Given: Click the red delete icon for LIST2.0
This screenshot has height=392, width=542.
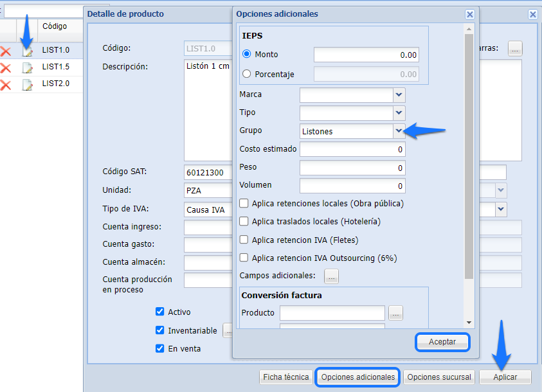Looking at the screenshot, I should pyautogui.click(x=6, y=85).
